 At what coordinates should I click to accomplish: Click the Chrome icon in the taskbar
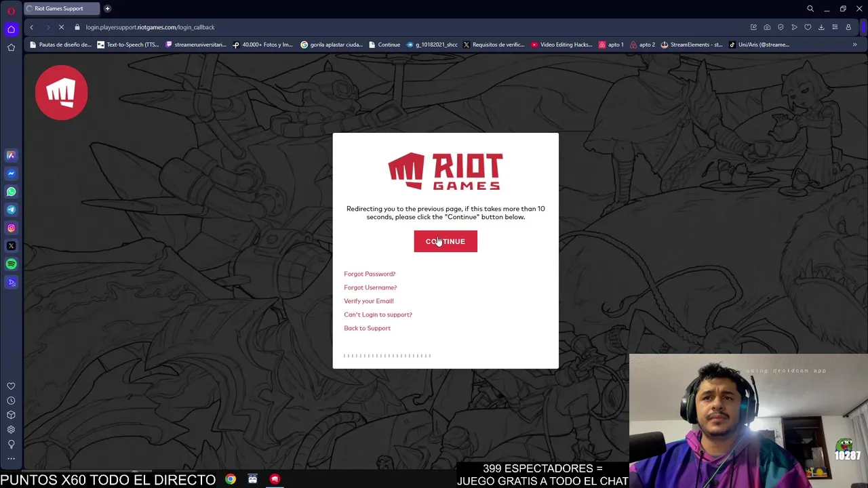pyautogui.click(x=231, y=479)
